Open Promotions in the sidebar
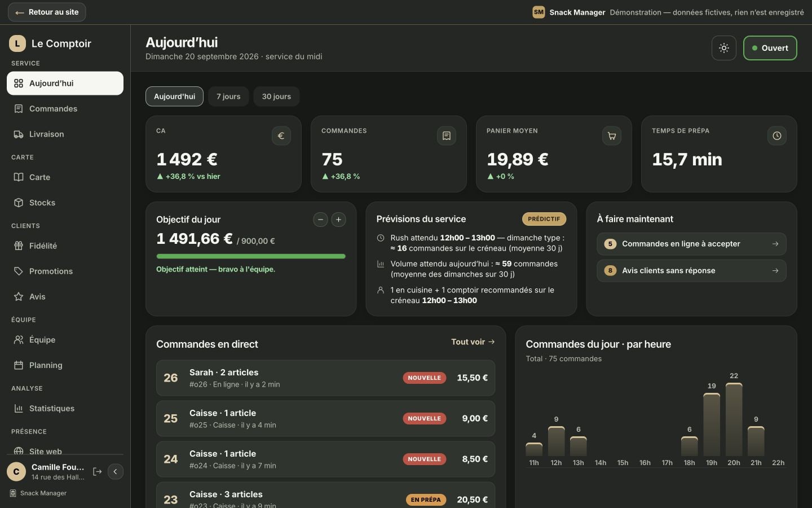 (x=65, y=271)
